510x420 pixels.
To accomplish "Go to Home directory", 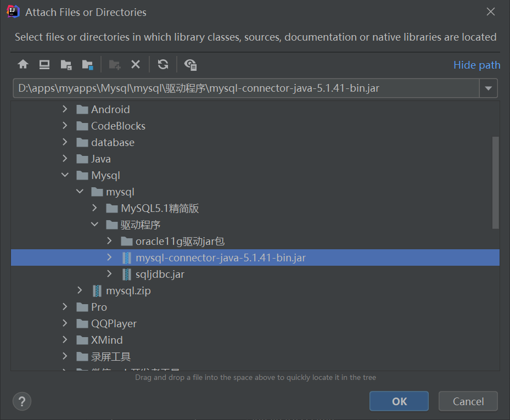I will (23, 64).
